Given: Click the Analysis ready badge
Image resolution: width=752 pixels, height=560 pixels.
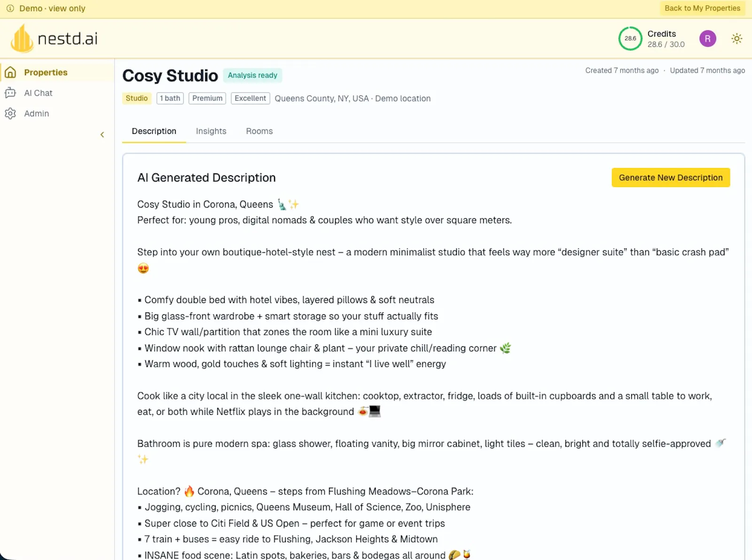Looking at the screenshot, I should 252,75.
